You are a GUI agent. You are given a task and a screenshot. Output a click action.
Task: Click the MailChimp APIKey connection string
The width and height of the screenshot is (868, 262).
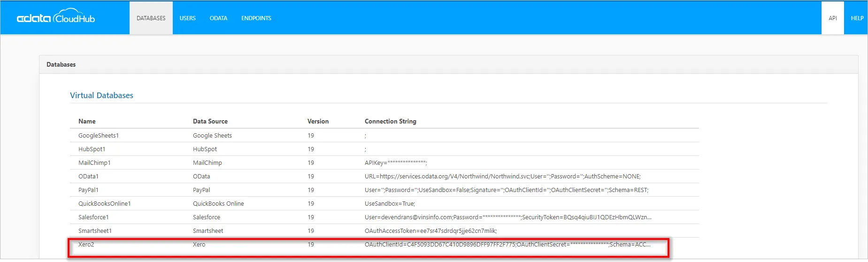[396, 162]
